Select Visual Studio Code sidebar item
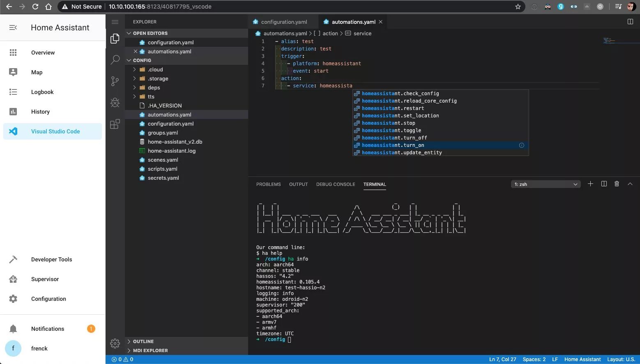Image resolution: width=640 pixels, height=364 pixels. coord(53,131)
